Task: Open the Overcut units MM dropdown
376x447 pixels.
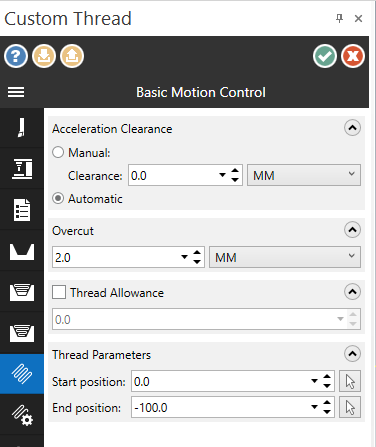Action: (x=285, y=257)
